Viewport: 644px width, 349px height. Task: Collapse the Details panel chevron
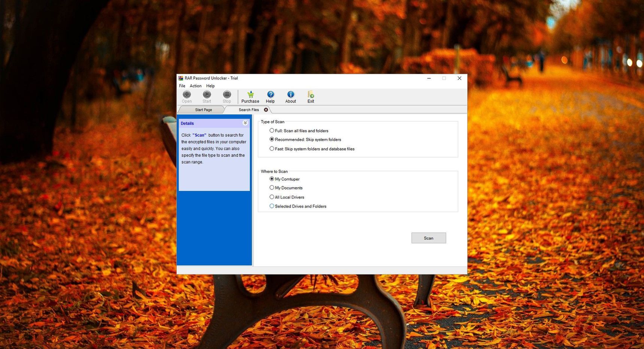(245, 123)
